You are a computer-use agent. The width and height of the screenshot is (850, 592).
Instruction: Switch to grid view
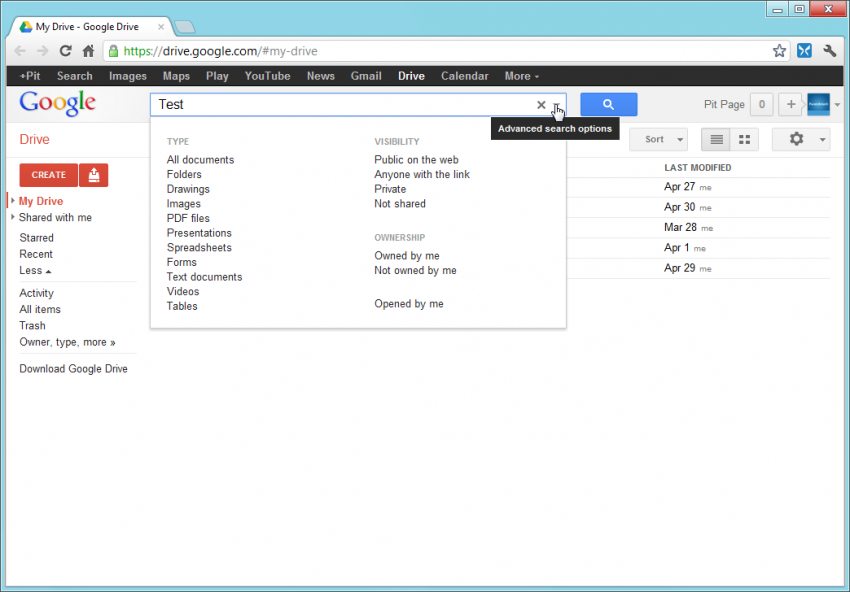pyautogui.click(x=745, y=140)
